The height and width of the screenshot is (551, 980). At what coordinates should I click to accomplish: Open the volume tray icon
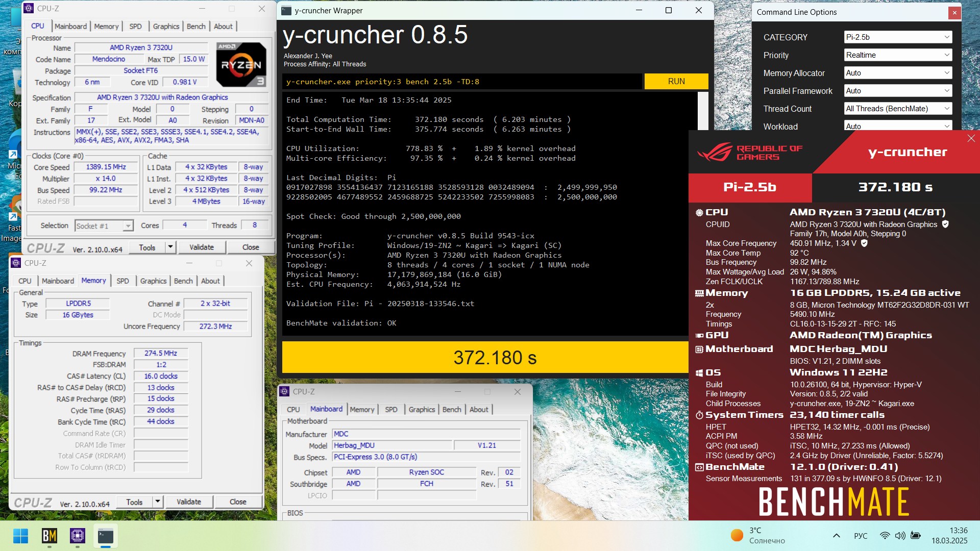(x=900, y=536)
